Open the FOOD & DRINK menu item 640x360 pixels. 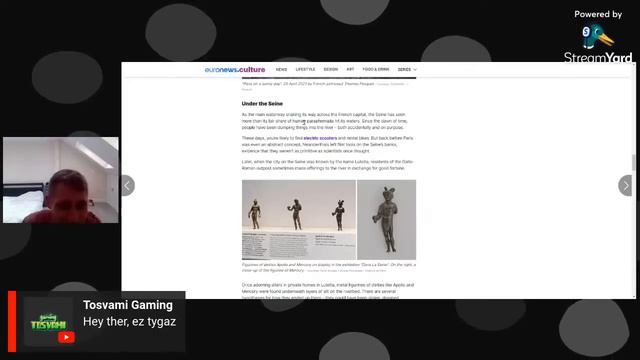pos(376,70)
